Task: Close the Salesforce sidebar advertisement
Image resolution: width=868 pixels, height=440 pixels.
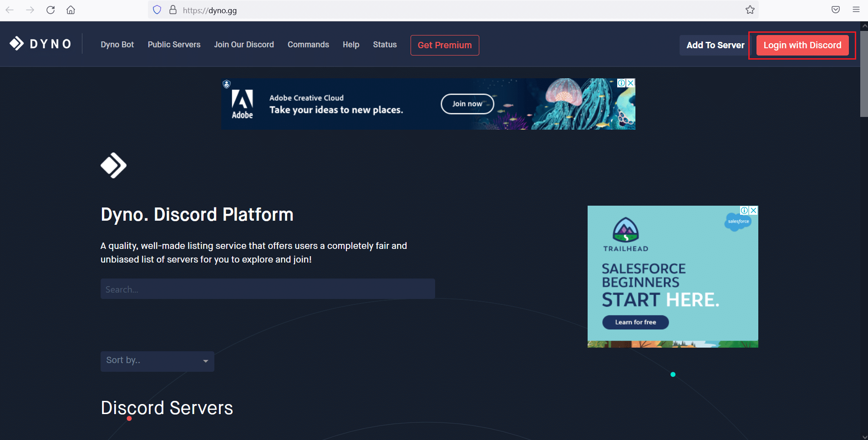Action: point(753,210)
